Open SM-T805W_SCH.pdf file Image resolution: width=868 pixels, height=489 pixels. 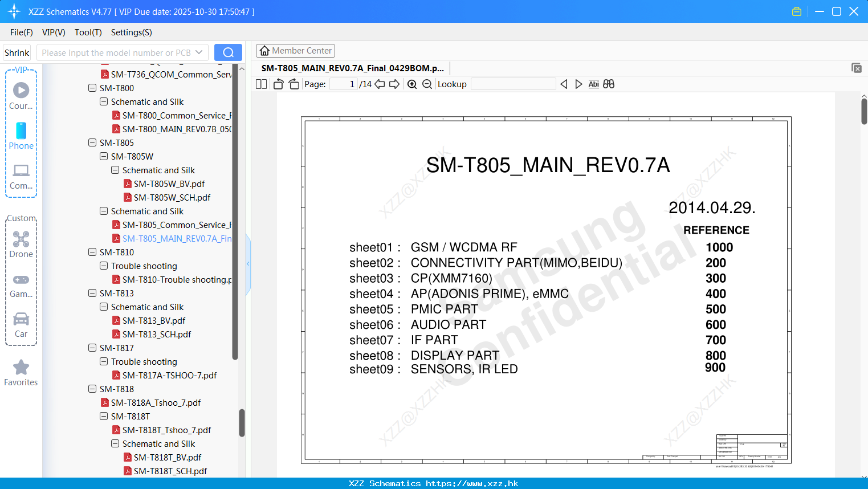tap(172, 197)
